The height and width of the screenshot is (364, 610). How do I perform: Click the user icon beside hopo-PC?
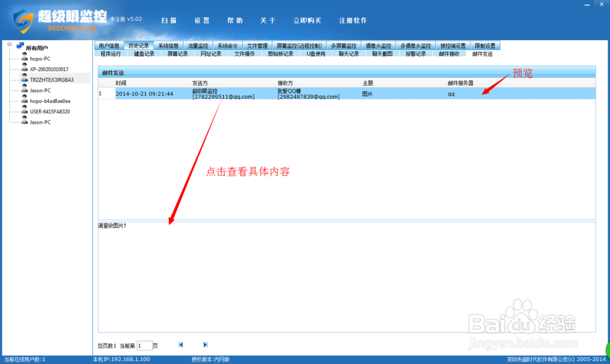point(24,57)
